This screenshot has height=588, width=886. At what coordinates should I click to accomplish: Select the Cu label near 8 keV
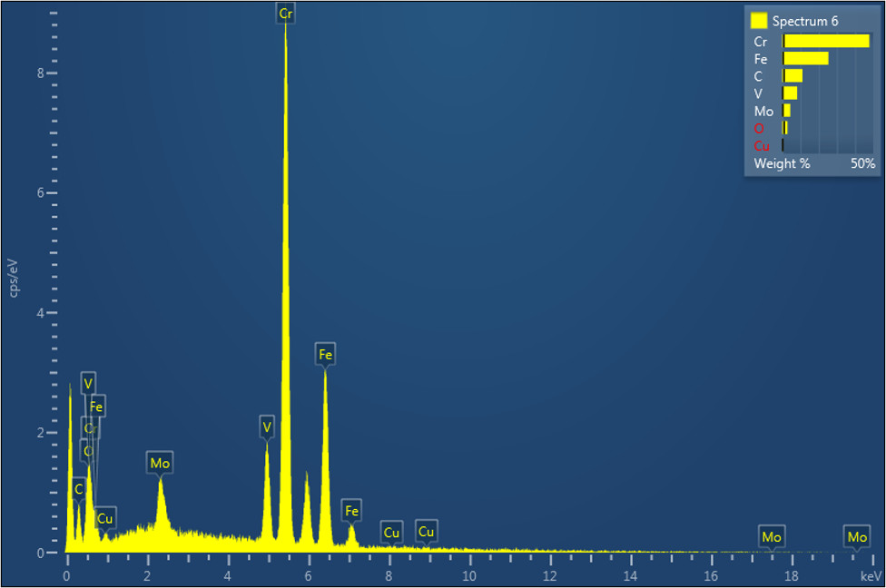391,533
